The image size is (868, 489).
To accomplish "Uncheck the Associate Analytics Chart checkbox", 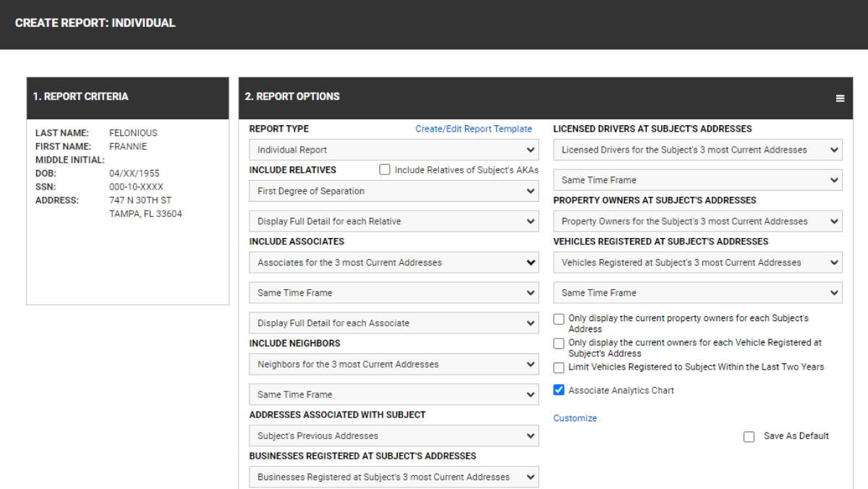I will point(559,390).
